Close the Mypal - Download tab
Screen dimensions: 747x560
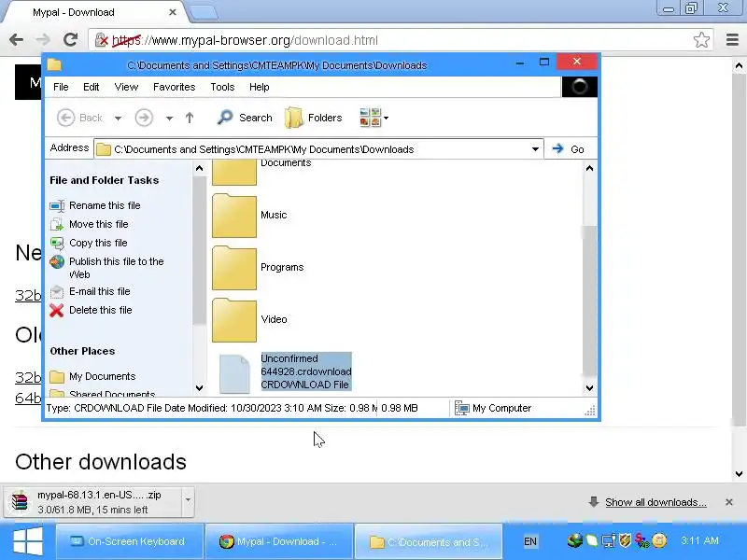pos(173,12)
